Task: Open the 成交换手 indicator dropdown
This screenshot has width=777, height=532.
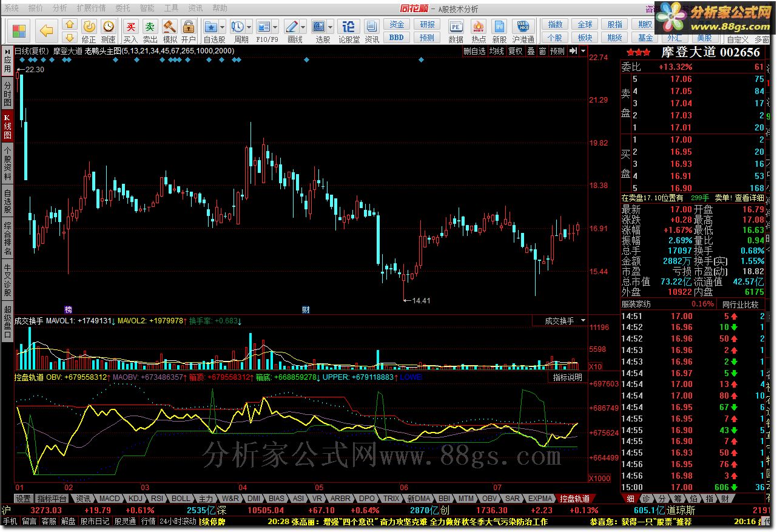Action: (x=583, y=320)
